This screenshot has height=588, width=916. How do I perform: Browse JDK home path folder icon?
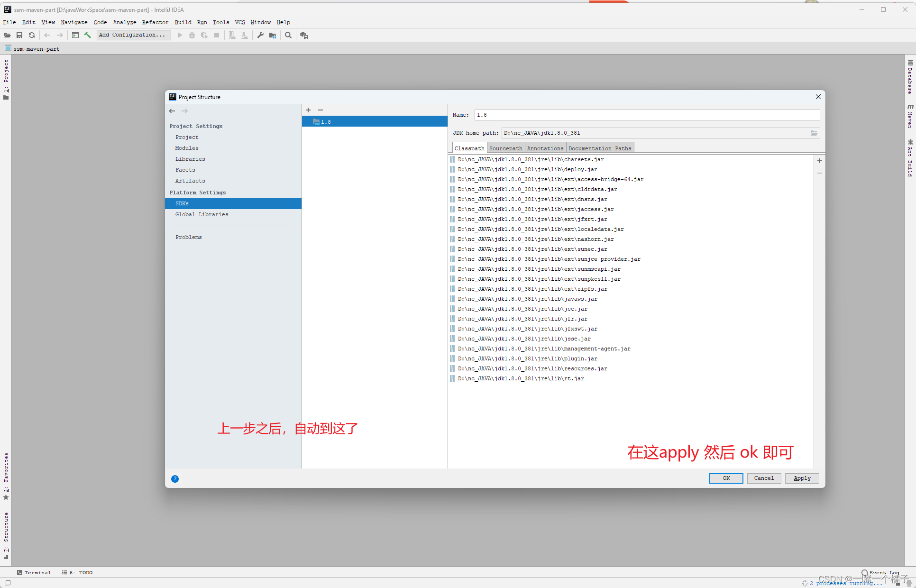pyautogui.click(x=814, y=133)
